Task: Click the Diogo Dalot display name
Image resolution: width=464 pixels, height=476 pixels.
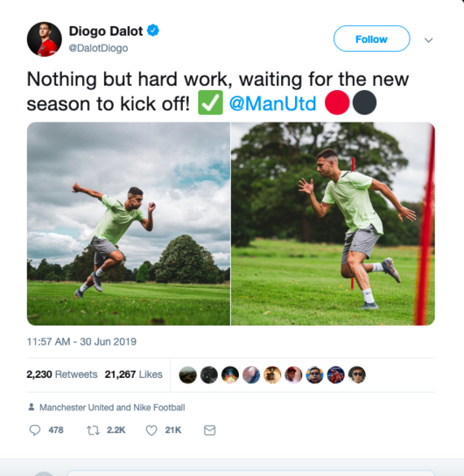Action: pos(106,31)
